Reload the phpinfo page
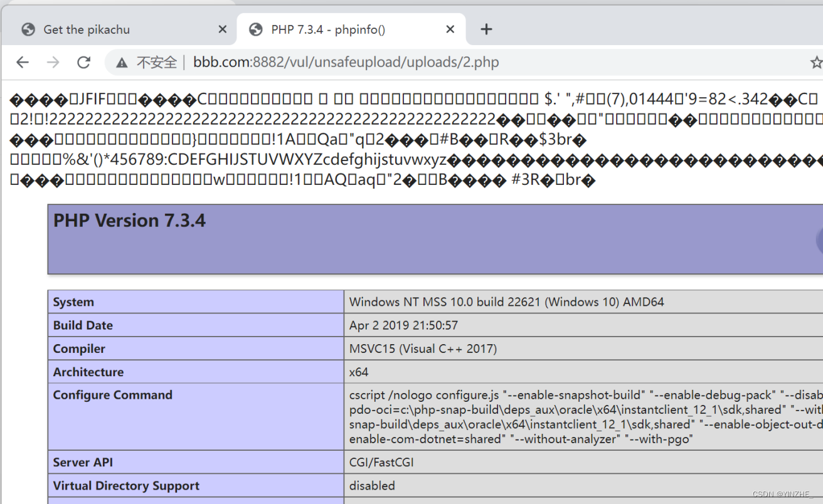The height and width of the screenshot is (504, 823). [83, 62]
